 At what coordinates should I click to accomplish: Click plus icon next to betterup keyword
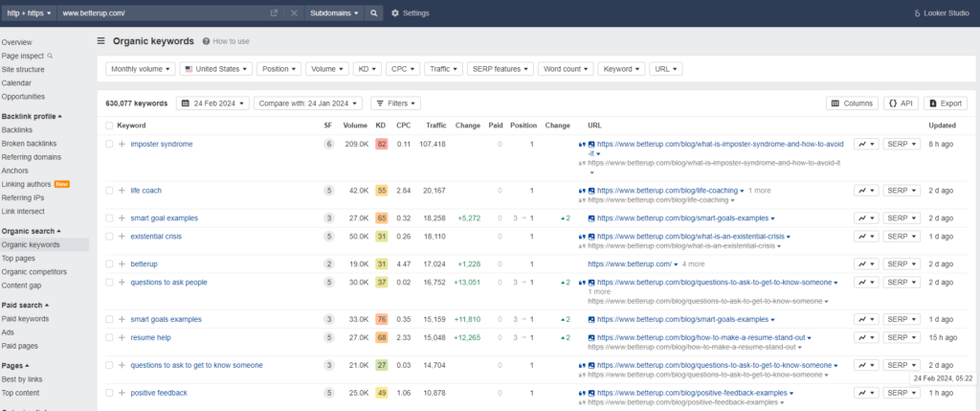click(122, 264)
